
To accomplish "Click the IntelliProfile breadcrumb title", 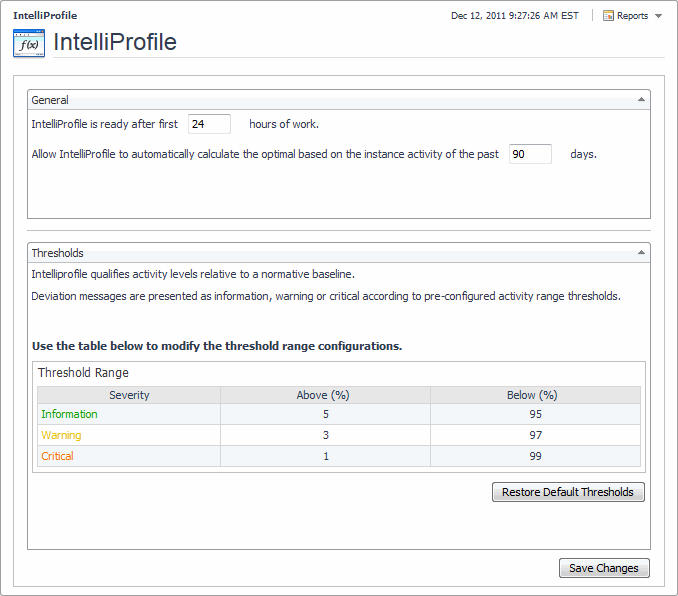I will 45,16.
